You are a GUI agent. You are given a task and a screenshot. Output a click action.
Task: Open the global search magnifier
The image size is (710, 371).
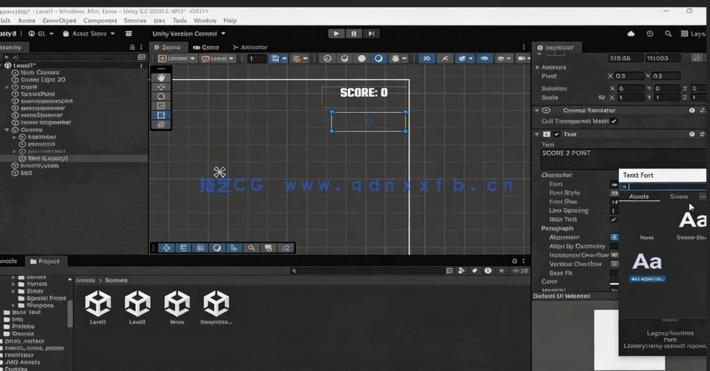click(668, 34)
